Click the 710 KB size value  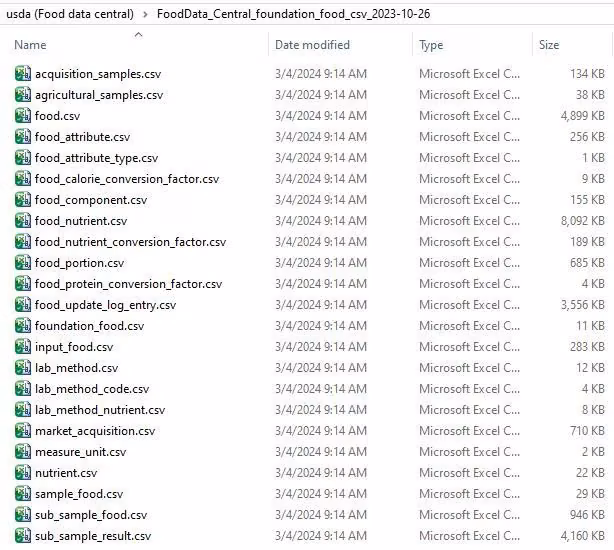587,431
